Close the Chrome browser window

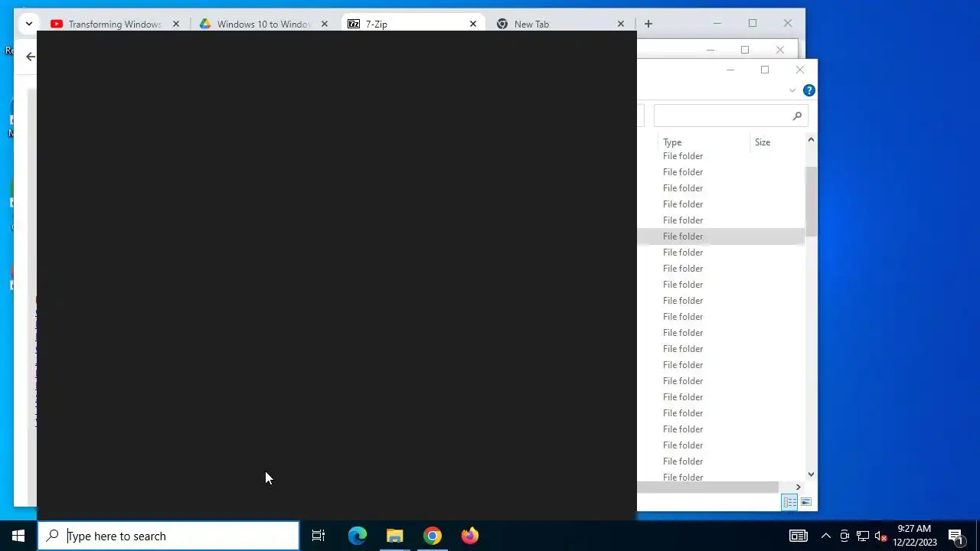(x=788, y=24)
